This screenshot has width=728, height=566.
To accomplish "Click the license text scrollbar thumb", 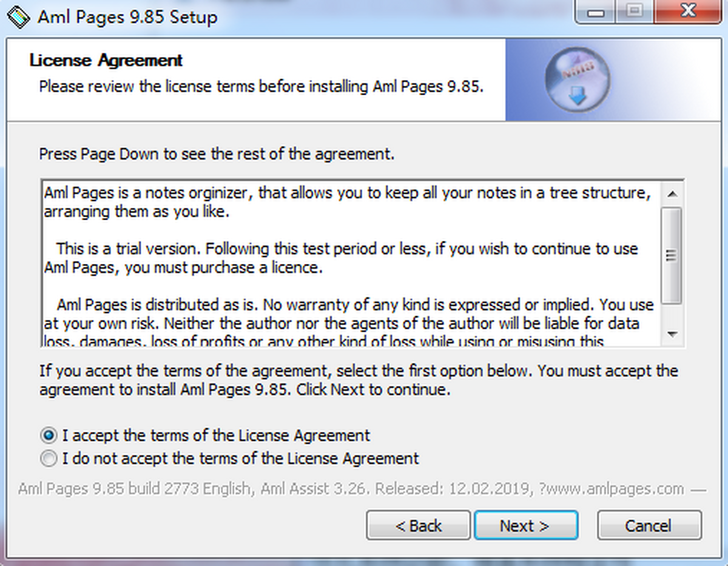I will (672, 255).
